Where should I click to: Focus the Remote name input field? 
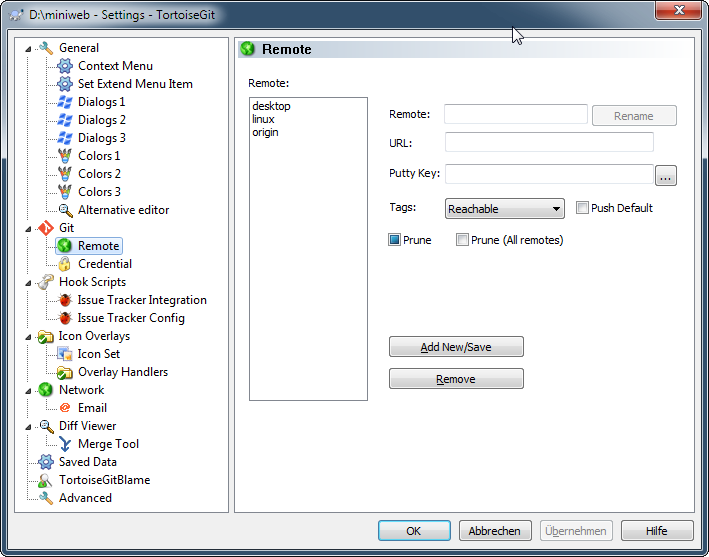[515, 114]
